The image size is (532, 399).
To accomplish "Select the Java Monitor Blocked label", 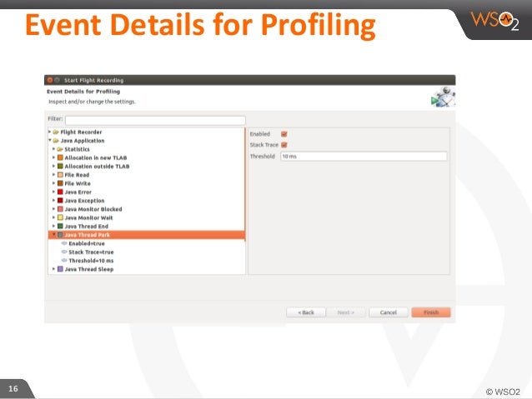I will [93, 209].
